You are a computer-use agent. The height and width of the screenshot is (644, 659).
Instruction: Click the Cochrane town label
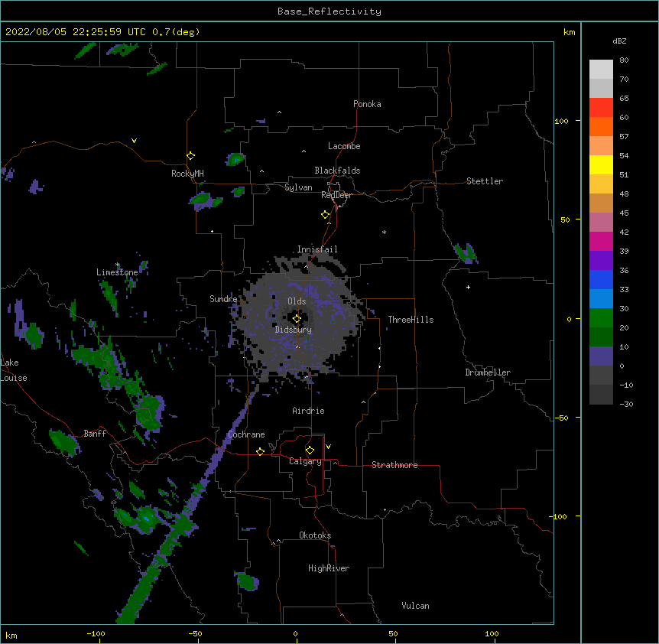click(x=246, y=434)
